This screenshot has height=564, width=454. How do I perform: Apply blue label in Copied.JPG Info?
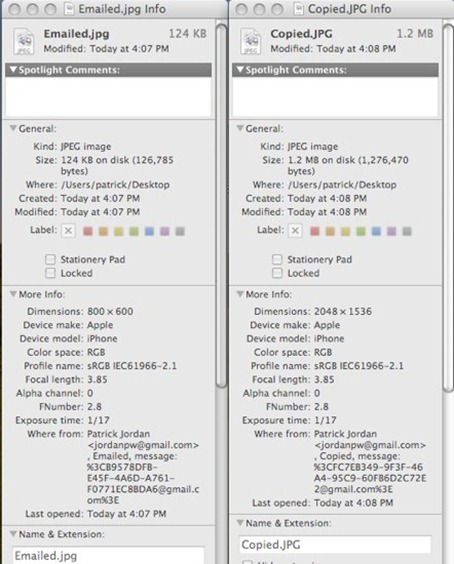[x=376, y=231]
